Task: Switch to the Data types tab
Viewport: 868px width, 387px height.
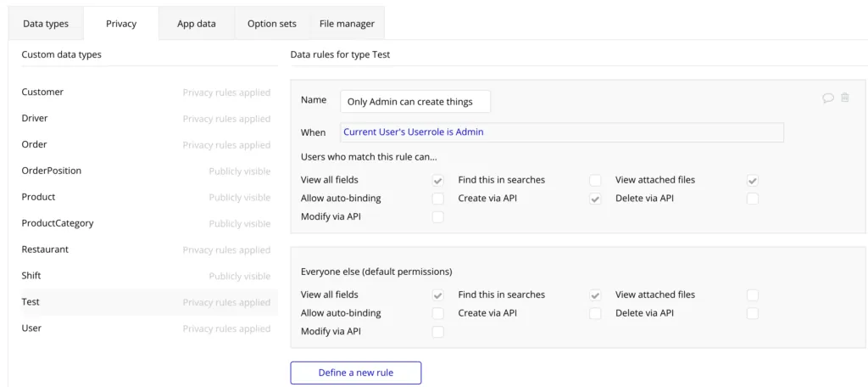Action: (46, 24)
